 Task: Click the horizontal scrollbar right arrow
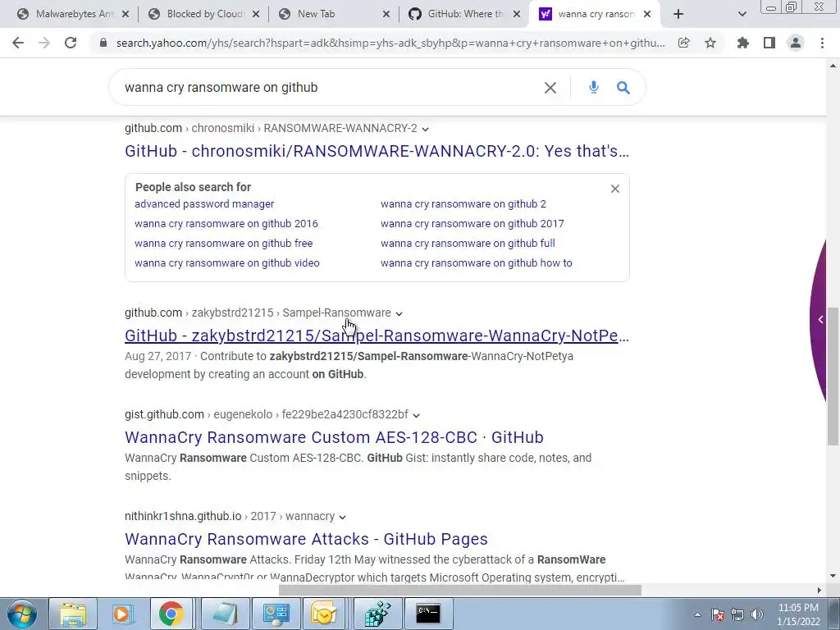(819, 591)
